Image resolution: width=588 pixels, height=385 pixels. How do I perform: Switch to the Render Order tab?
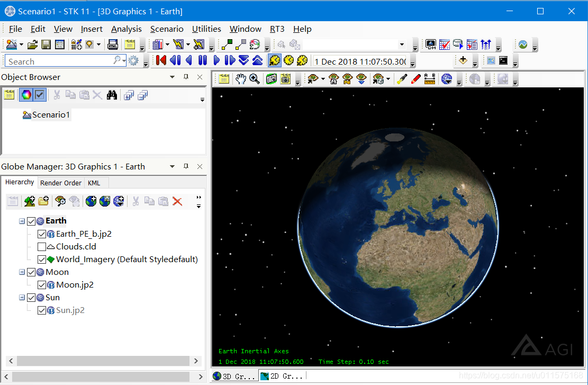pos(61,183)
